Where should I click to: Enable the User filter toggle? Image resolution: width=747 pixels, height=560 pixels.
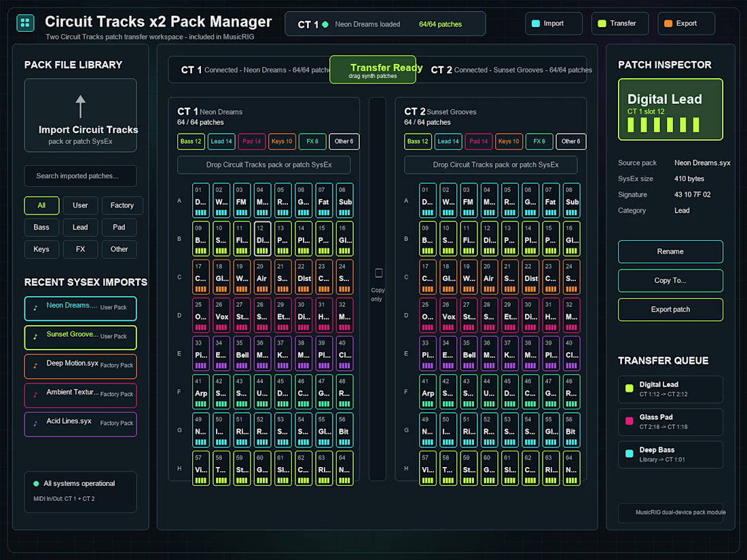tap(80, 205)
